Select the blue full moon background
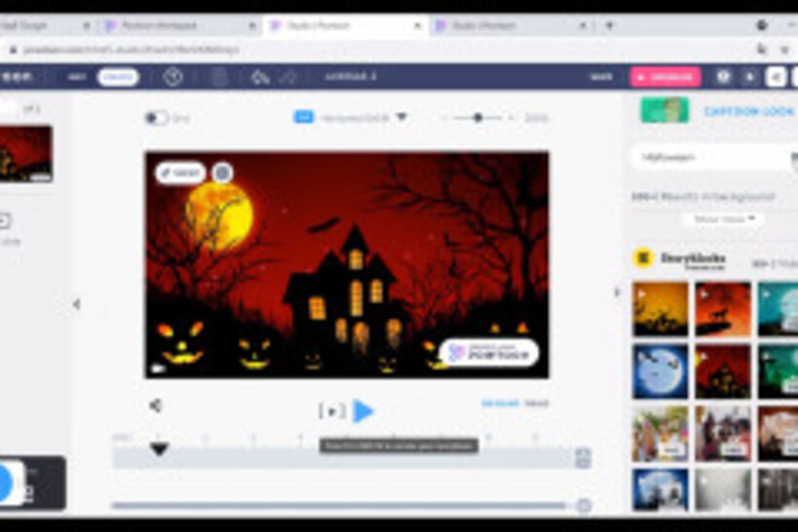Viewport: 798px width, 532px height. click(660, 372)
